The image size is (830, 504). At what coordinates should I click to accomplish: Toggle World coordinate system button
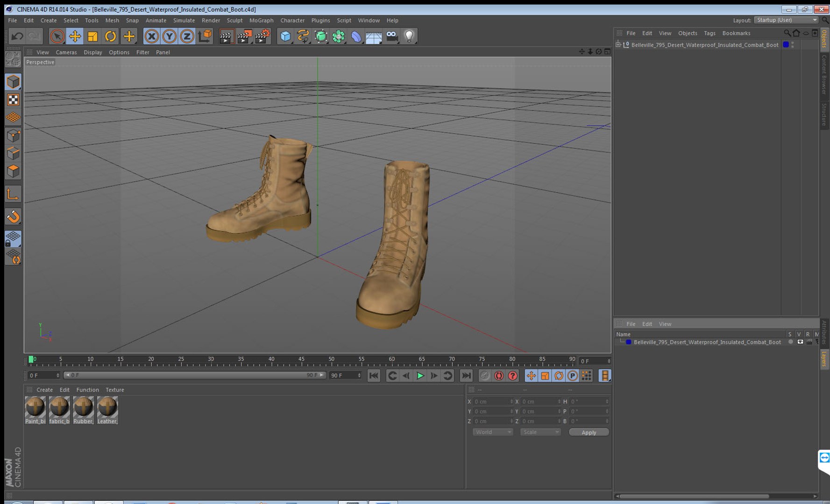tap(205, 36)
